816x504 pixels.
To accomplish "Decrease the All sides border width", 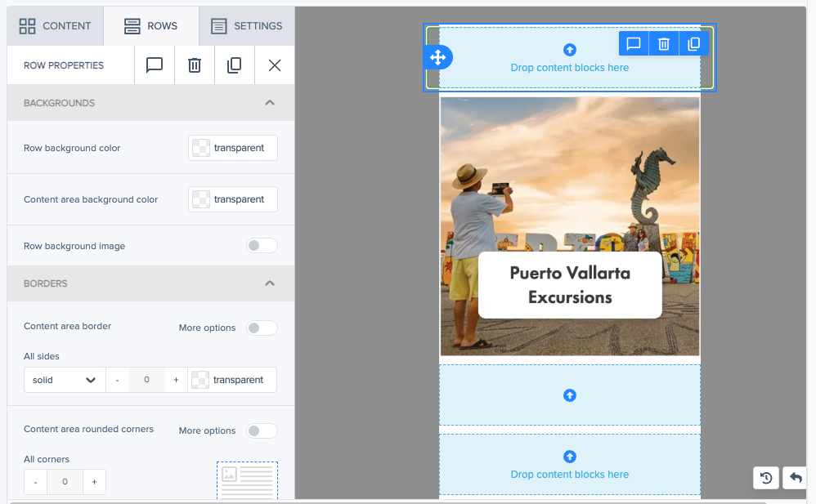I will coord(117,380).
